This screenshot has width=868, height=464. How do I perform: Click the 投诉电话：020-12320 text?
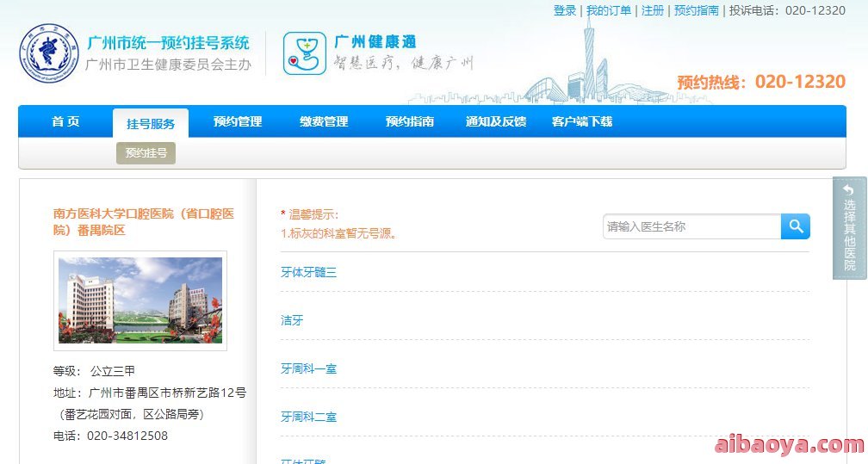pyautogui.click(x=787, y=10)
